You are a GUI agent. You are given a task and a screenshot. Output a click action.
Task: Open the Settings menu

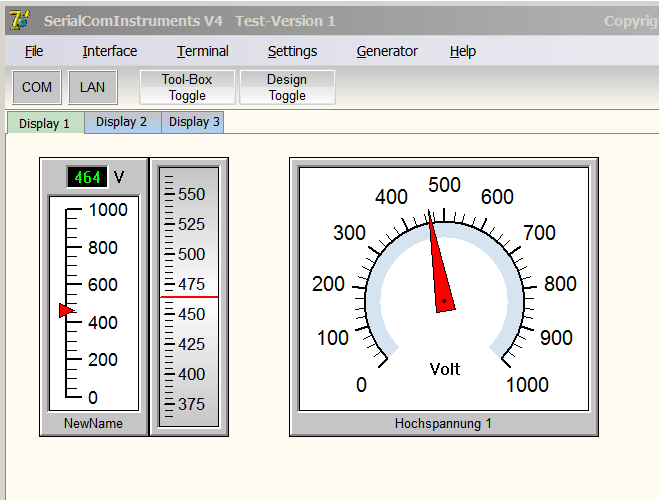(x=293, y=51)
